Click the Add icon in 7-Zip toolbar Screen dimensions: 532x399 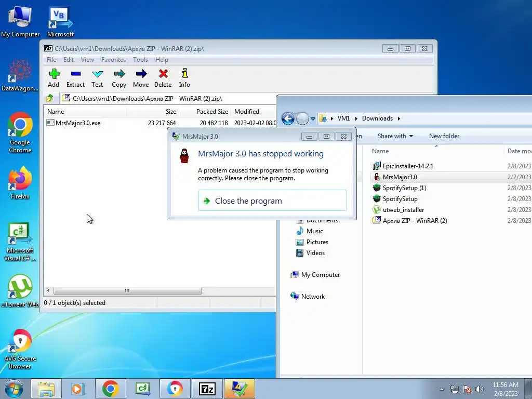point(54,74)
